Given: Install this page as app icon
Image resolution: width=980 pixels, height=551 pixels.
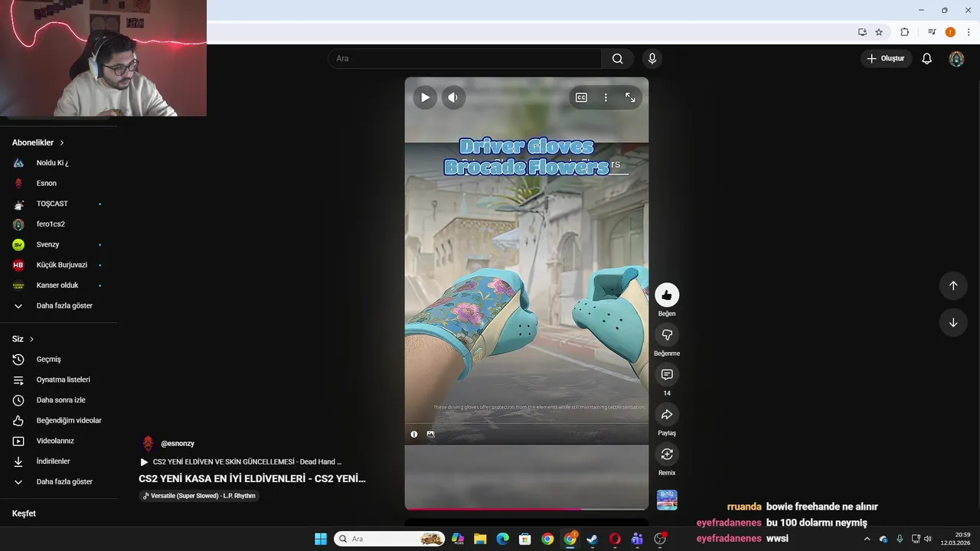Looking at the screenshot, I should click(x=862, y=32).
